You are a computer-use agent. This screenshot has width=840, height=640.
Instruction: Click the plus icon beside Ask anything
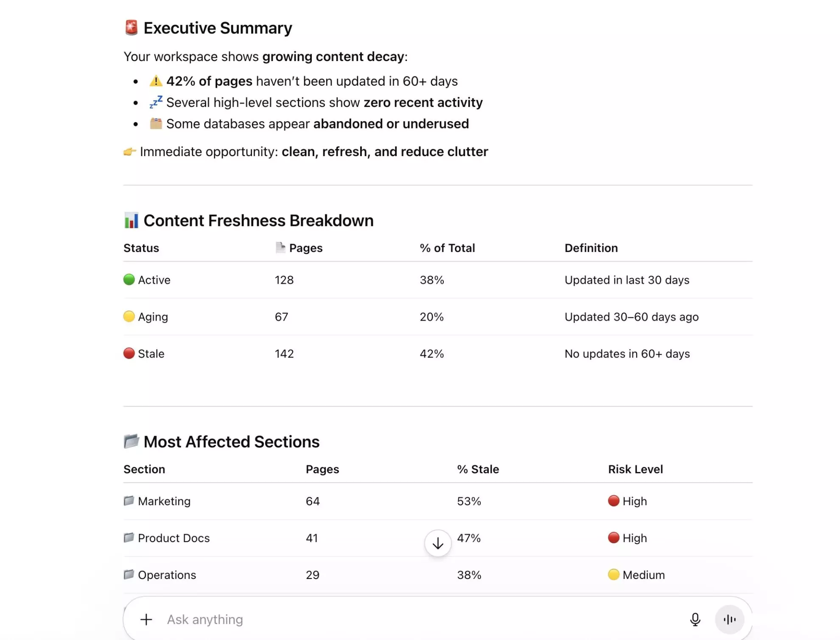[146, 619]
